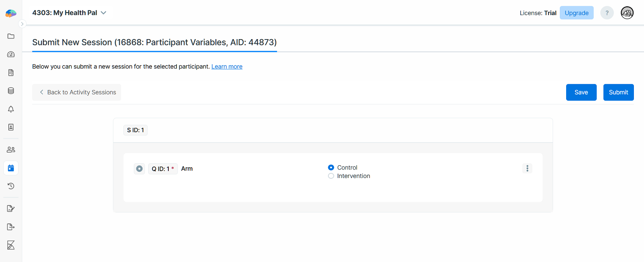The height and width of the screenshot is (262, 644).
Task: Select the Intervention radio option
Action: click(331, 176)
